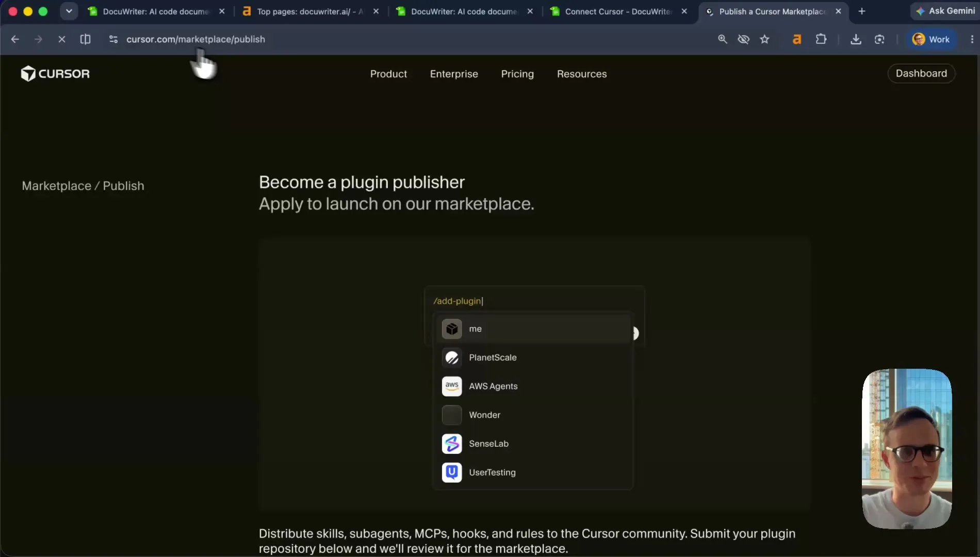The width and height of the screenshot is (980, 557).
Task: Click the Cursor logo in header
Action: tap(55, 74)
